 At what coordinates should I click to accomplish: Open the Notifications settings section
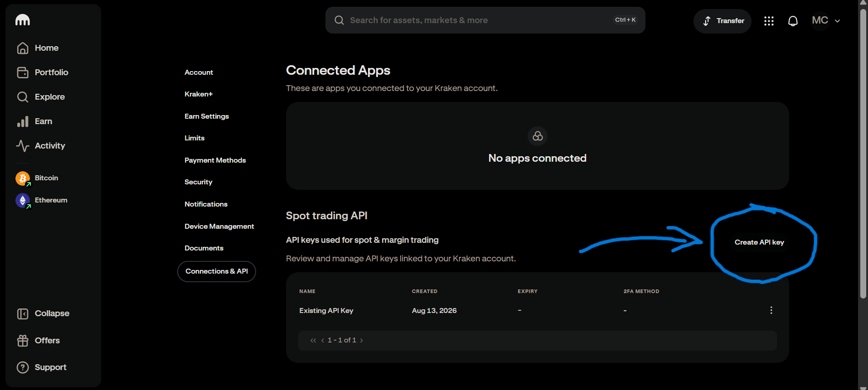[206, 204]
